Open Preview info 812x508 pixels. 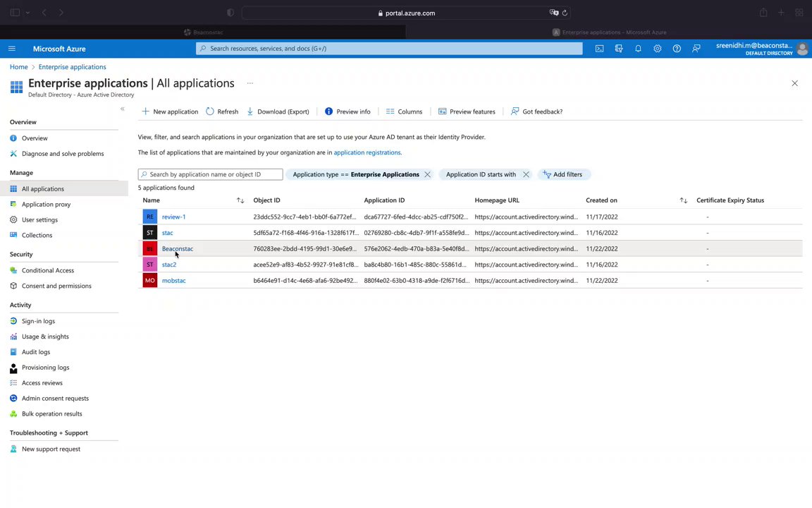pyautogui.click(x=347, y=111)
